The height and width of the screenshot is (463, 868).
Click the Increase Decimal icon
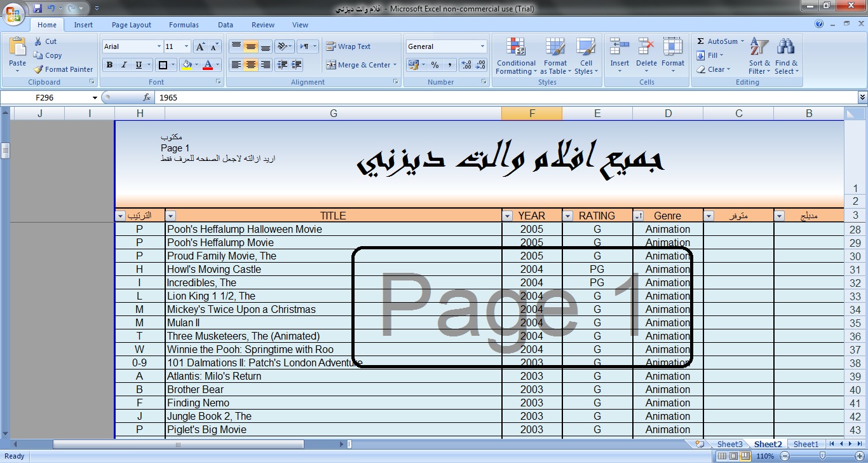466,65
